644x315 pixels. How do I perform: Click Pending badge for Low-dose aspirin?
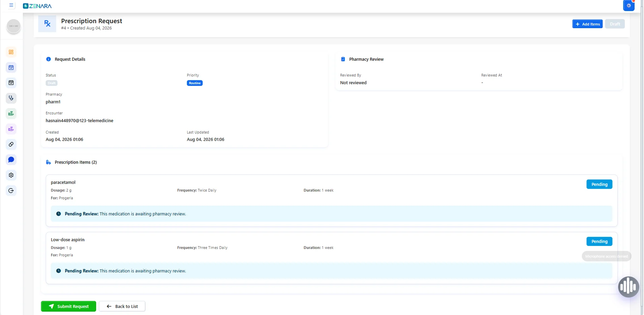tap(599, 241)
